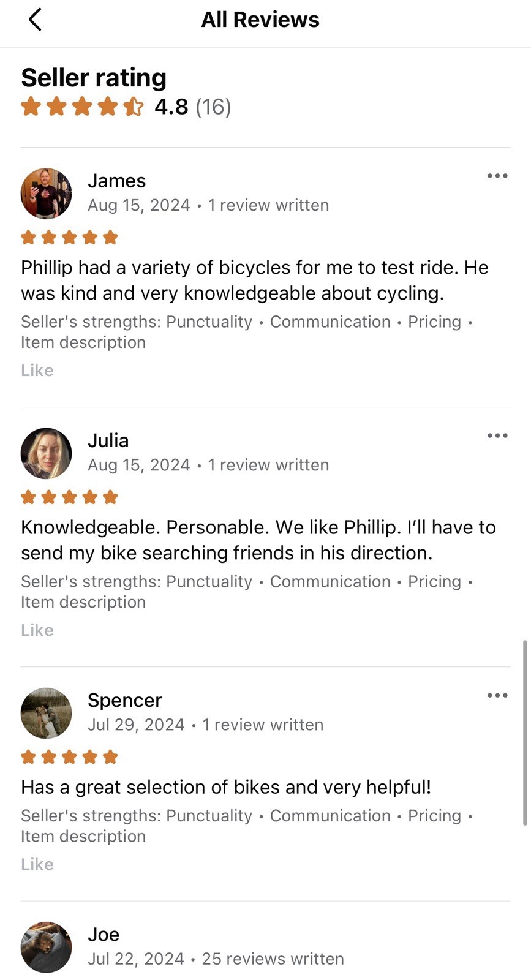
Task: Open the three-dot menu on James's review
Action: 497,176
